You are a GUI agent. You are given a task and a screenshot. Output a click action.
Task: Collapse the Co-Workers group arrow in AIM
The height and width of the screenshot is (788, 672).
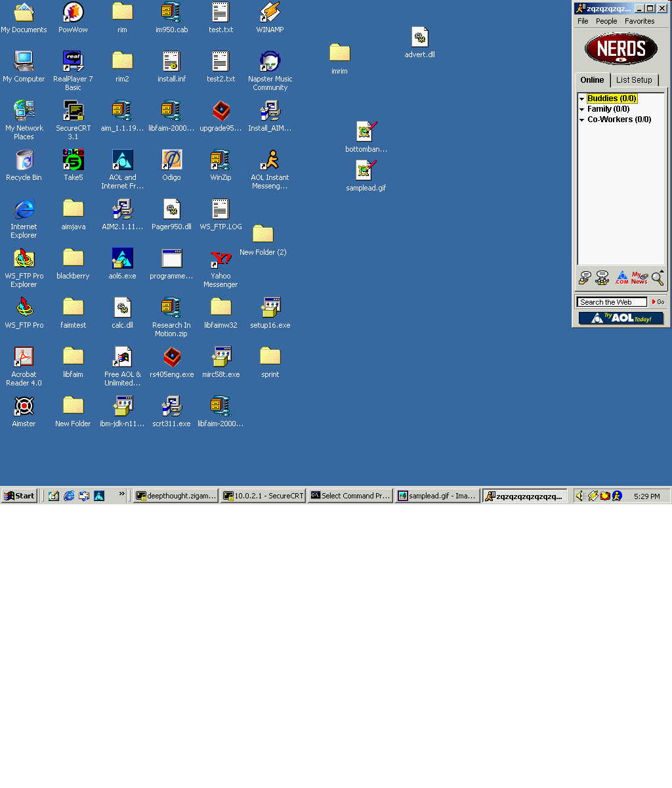581,120
